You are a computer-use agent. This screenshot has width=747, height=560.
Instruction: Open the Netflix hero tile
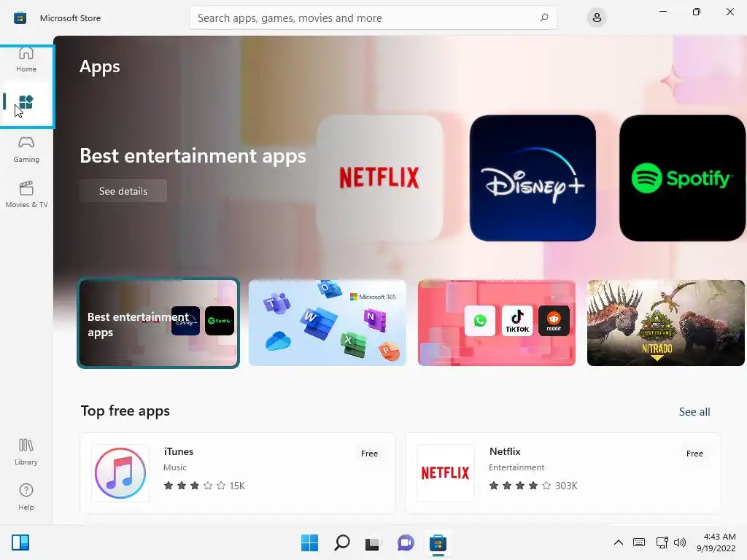tap(379, 178)
